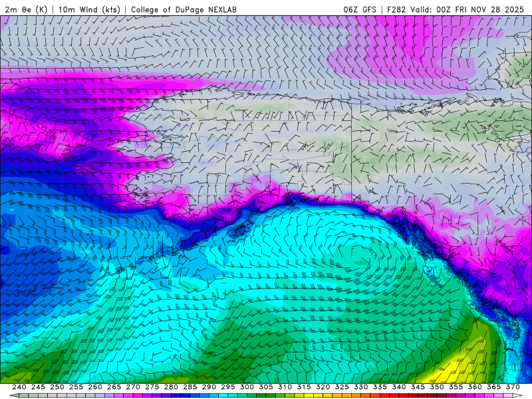Select the 250 color scale label

pos(57,387)
